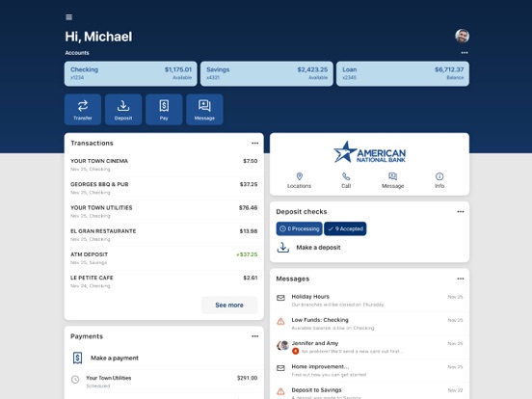Screen dimensions: 532x399
Task: Click the Make a deposit label
Action: coord(318,248)
